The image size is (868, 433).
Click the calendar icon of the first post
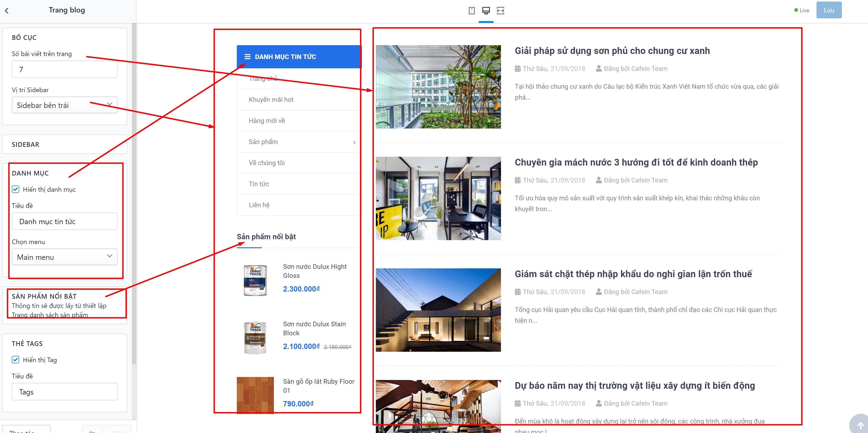point(518,69)
